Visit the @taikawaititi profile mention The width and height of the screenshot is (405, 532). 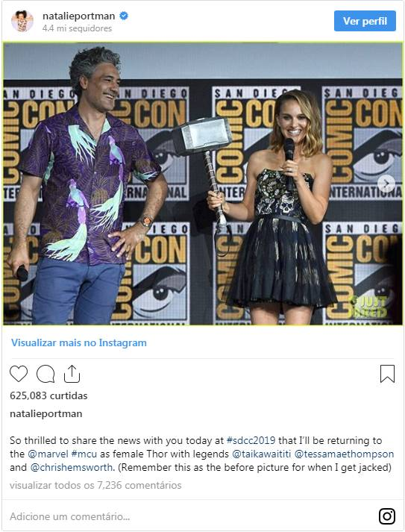point(262,454)
